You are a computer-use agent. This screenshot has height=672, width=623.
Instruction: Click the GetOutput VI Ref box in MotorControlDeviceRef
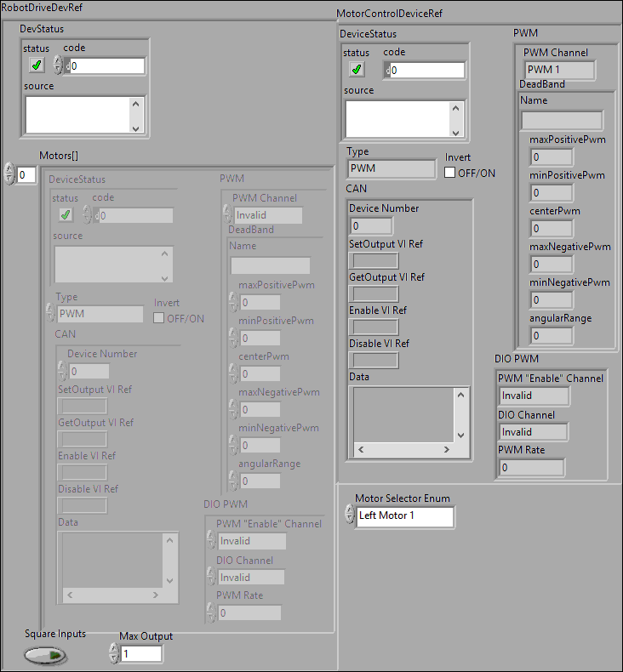[x=374, y=294]
